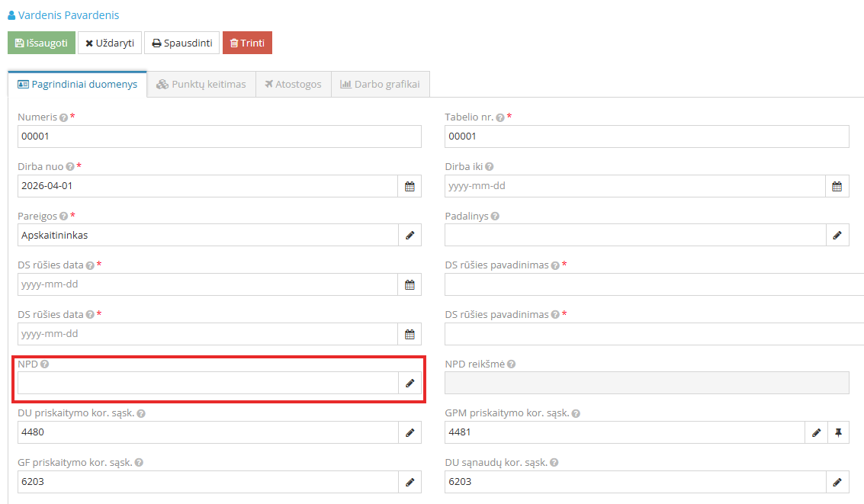Click pencil icon for GPM priskaitymo account
Screen dimensions: 864x504
coord(816,432)
